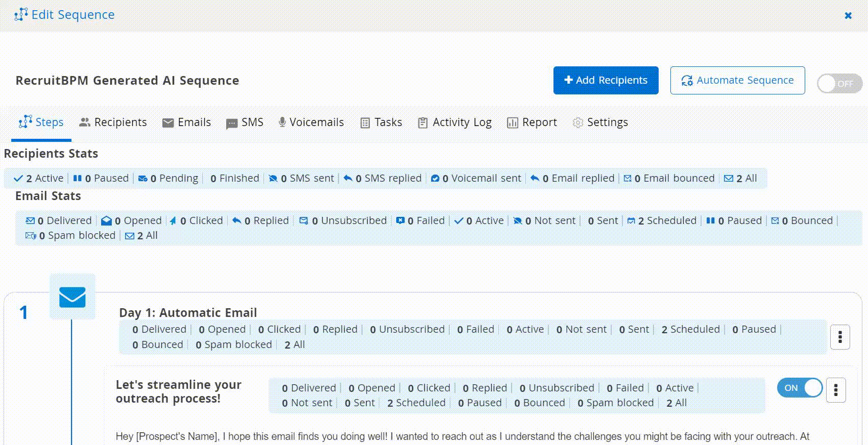Filter recipients by 0 Voicemail sent

click(476, 179)
